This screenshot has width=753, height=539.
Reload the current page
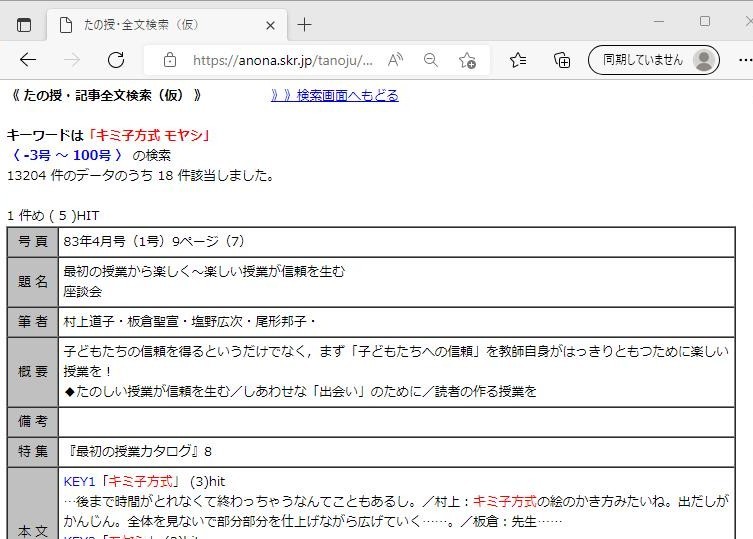click(x=116, y=60)
